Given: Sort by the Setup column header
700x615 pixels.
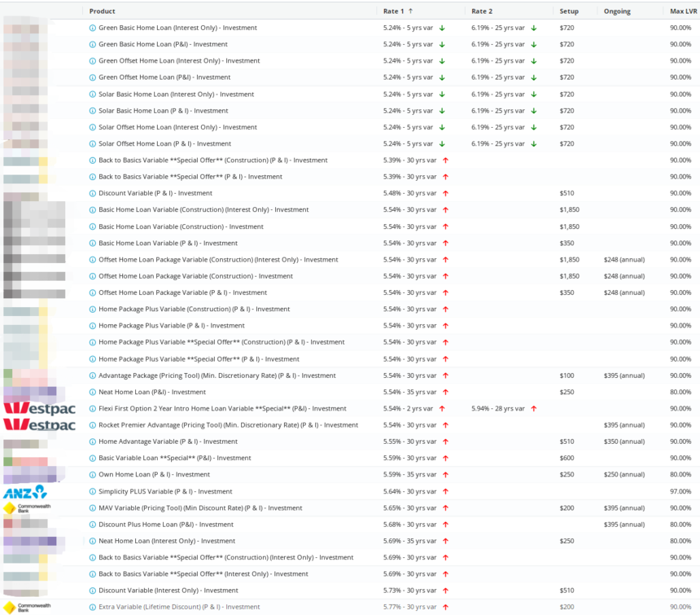Looking at the screenshot, I should pyautogui.click(x=569, y=11).
